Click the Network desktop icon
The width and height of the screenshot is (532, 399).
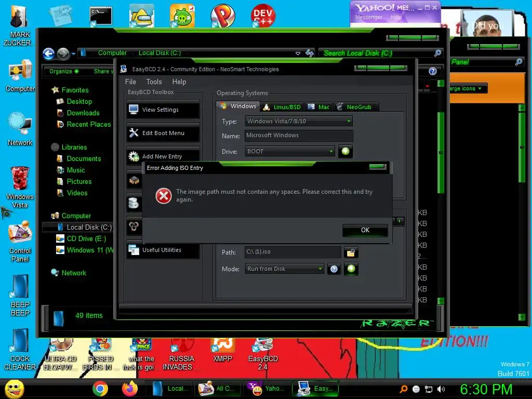(20, 129)
